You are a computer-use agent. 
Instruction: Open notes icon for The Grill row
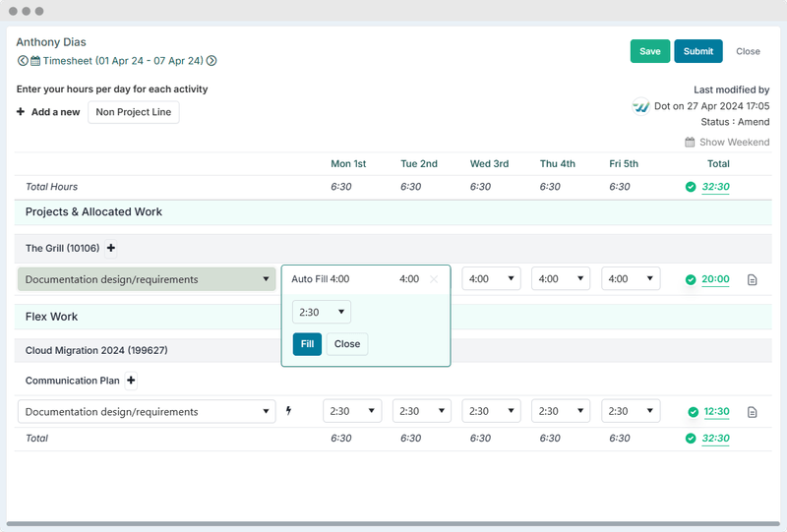(x=753, y=280)
